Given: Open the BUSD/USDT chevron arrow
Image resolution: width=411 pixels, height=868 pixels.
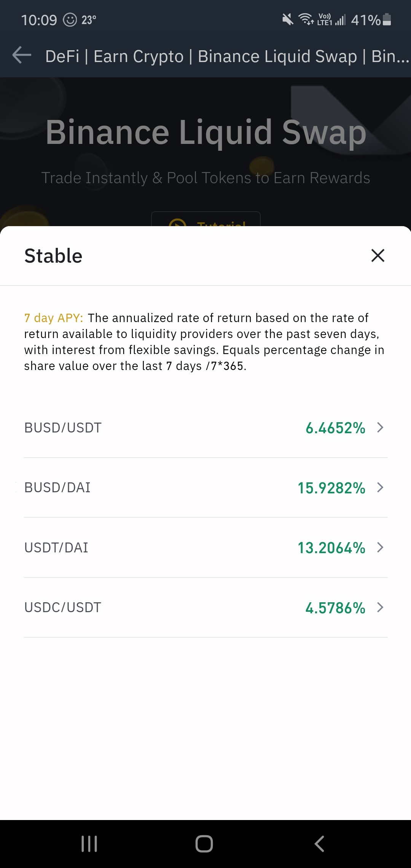Looking at the screenshot, I should [380, 428].
